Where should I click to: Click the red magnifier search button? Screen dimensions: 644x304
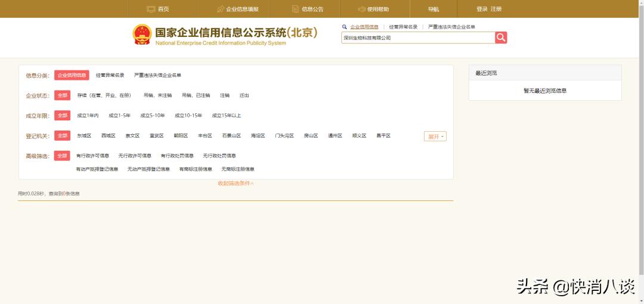501,38
